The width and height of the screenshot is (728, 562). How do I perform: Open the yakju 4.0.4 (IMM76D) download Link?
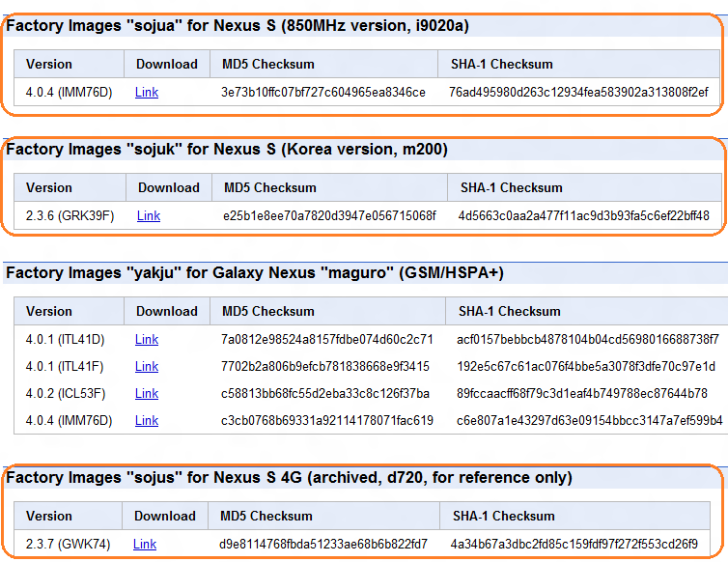(147, 420)
